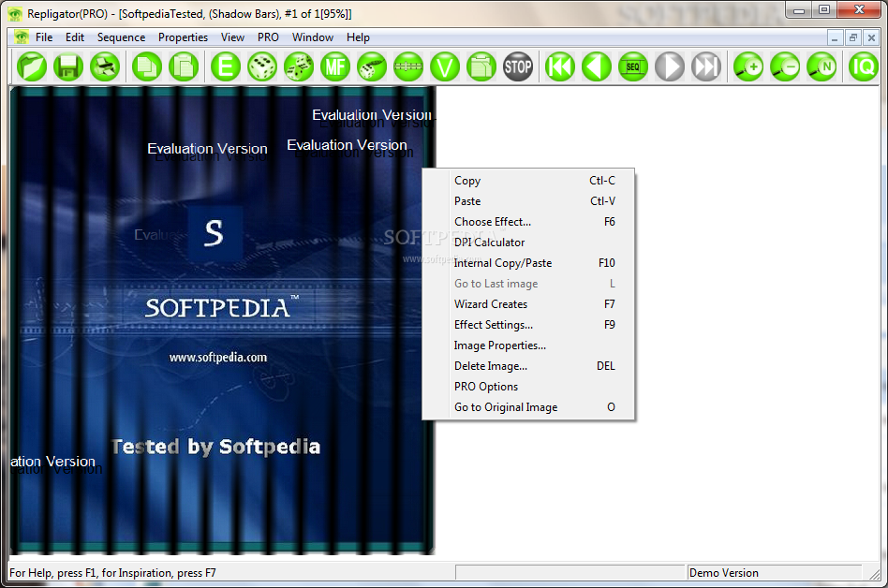Click the IQ toolbar icon

[x=863, y=66]
